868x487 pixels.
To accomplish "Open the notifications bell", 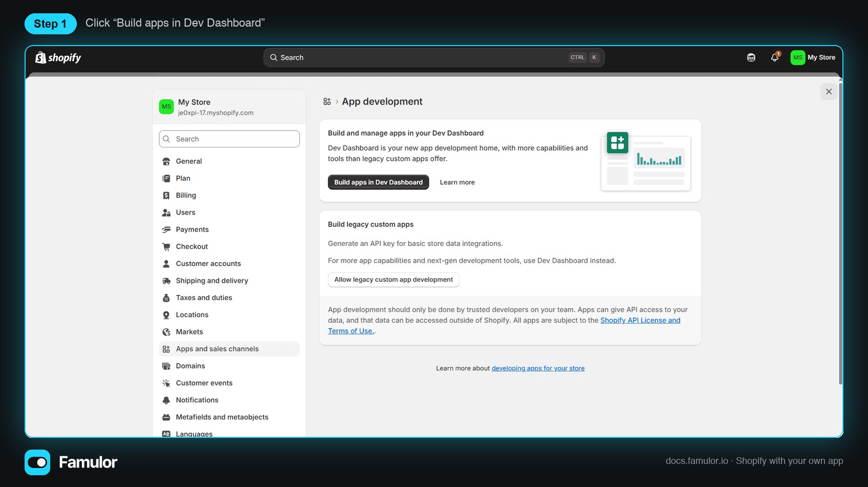I will pos(775,57).
